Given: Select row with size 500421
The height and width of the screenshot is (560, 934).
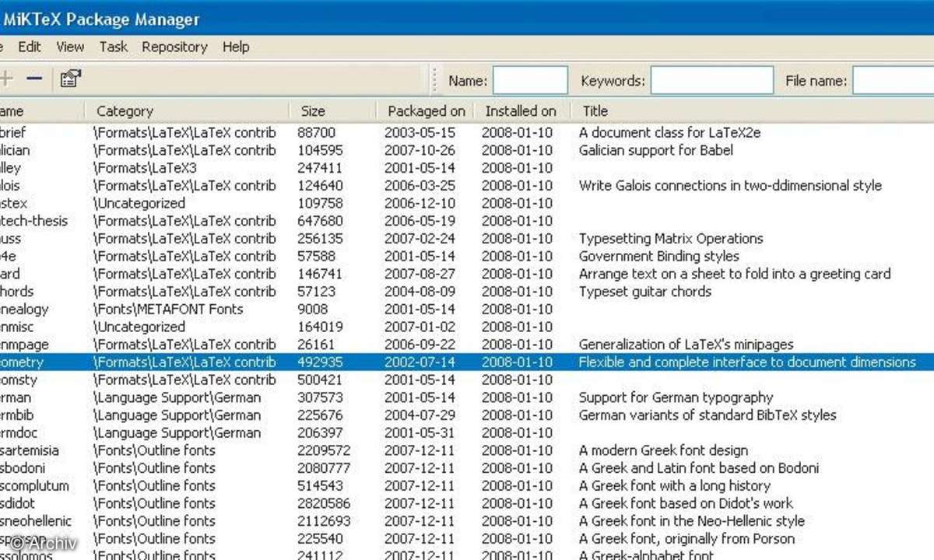Looking at the screenshot, I should coord(467,380).
